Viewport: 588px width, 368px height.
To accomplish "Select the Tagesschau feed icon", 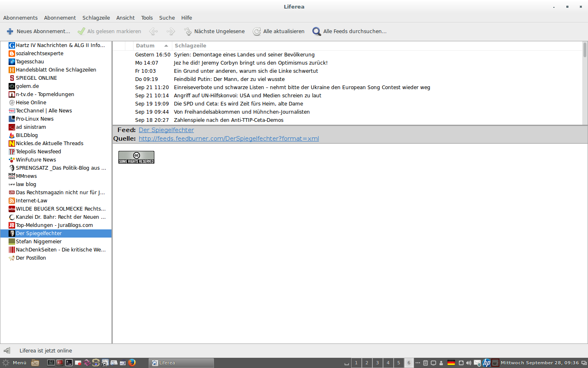I will [12, 62].
